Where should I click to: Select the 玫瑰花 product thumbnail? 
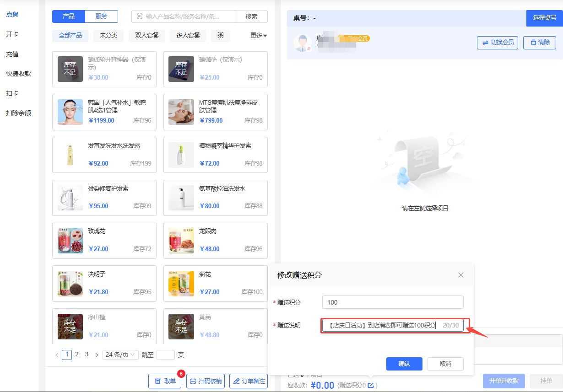70,241
